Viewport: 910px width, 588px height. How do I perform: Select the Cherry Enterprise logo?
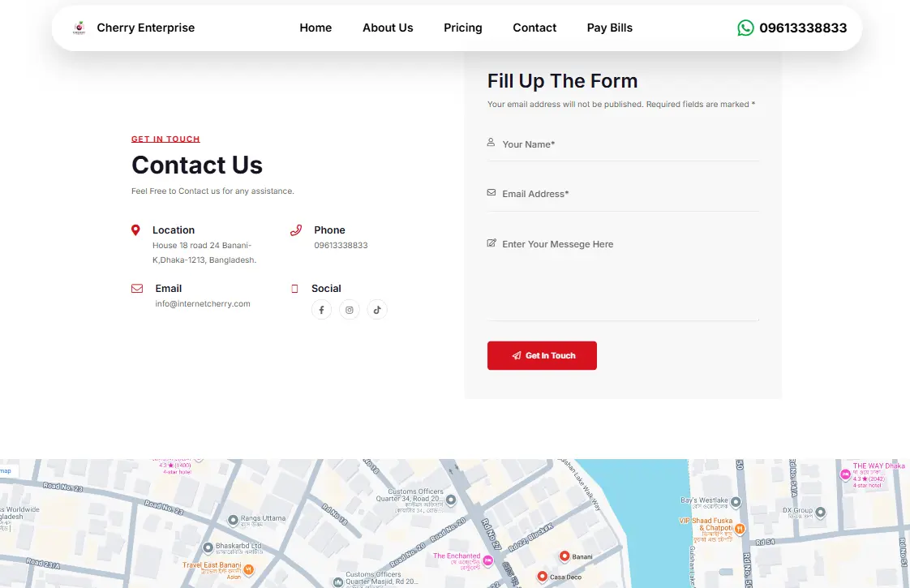(x=79, y=27)
